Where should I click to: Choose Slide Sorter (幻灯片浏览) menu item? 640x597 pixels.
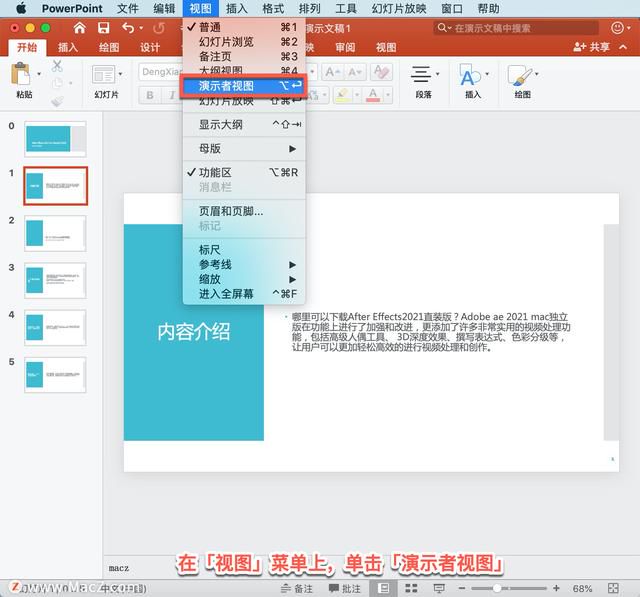[244, 42]
